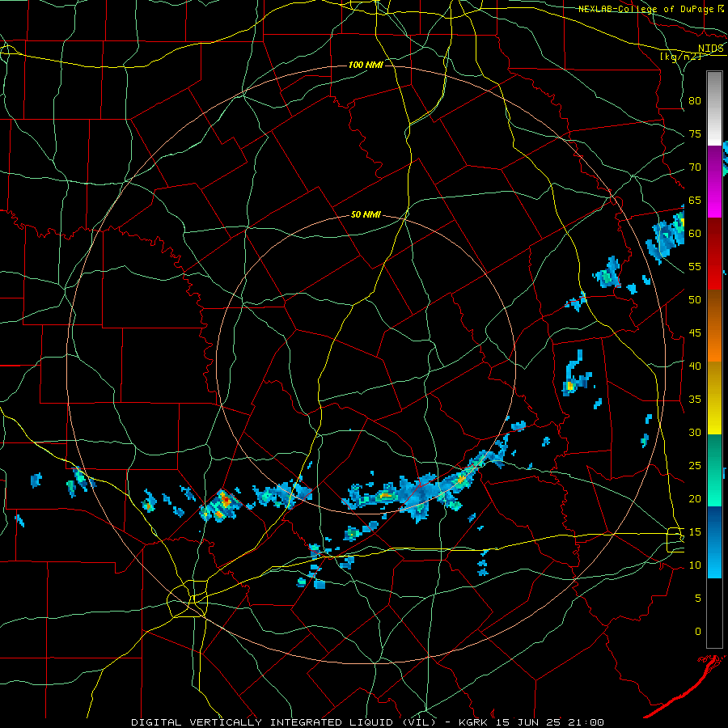Select the "20" value on the color scale

coord(695,499)
